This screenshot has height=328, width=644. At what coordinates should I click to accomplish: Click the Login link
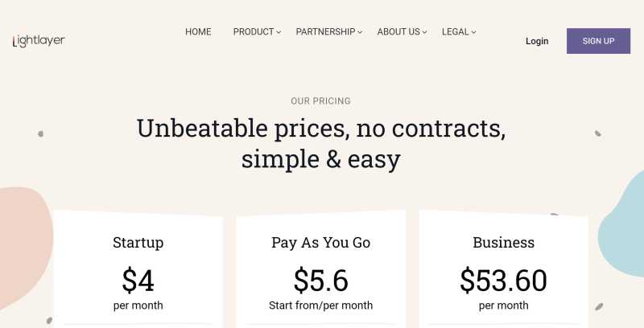tap(537, 41)
